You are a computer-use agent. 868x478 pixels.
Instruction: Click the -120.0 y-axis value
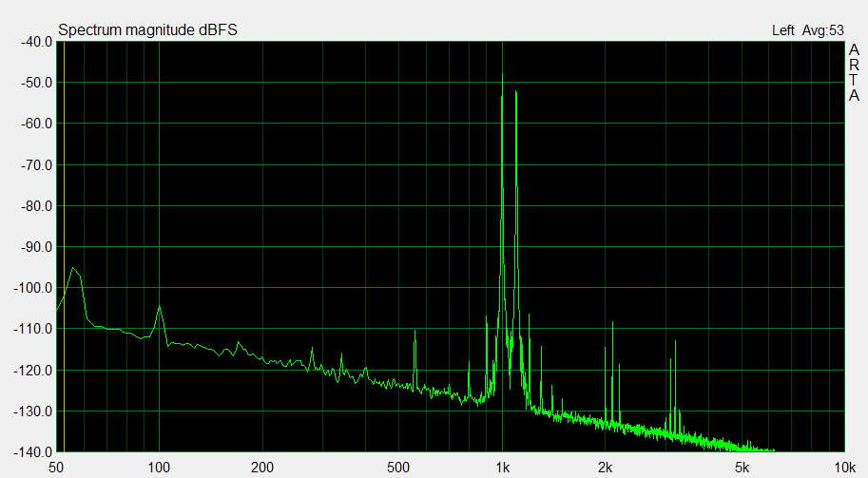pyautogui.click(x=33, y=371)
